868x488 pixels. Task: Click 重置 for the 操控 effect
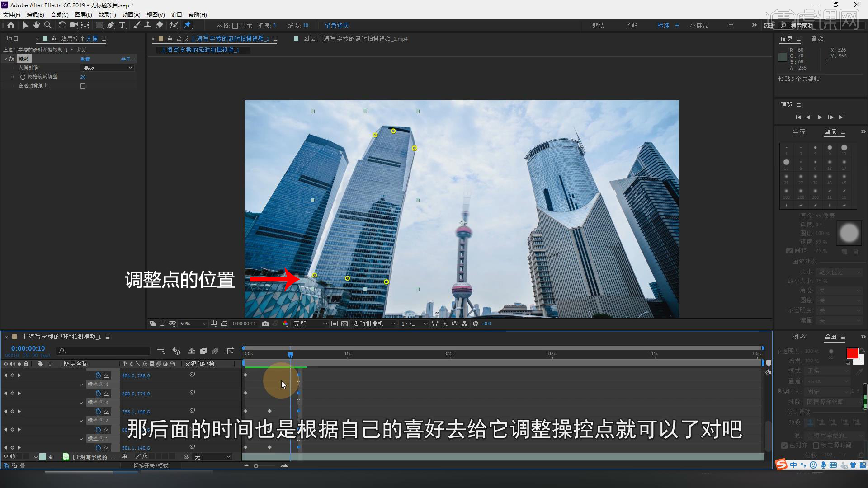point(85,59)
